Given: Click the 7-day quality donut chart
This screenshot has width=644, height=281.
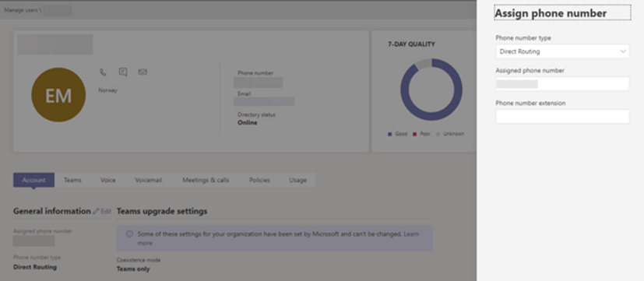Looking at the screenshot, I should click(x=431, y=90).
